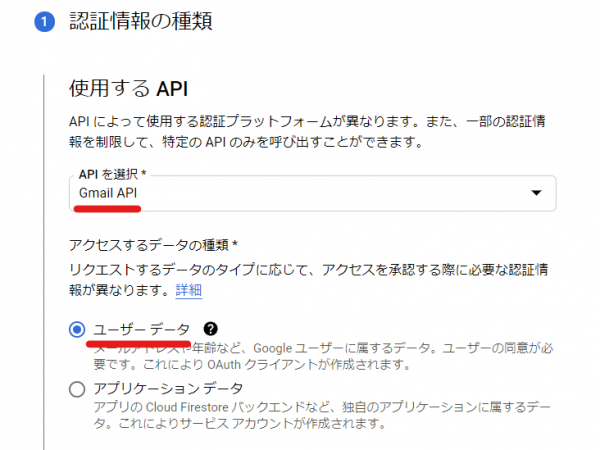Screen dimensions: 600x450
Task: Click the Gmail API selection field
Action: (313, 193)
